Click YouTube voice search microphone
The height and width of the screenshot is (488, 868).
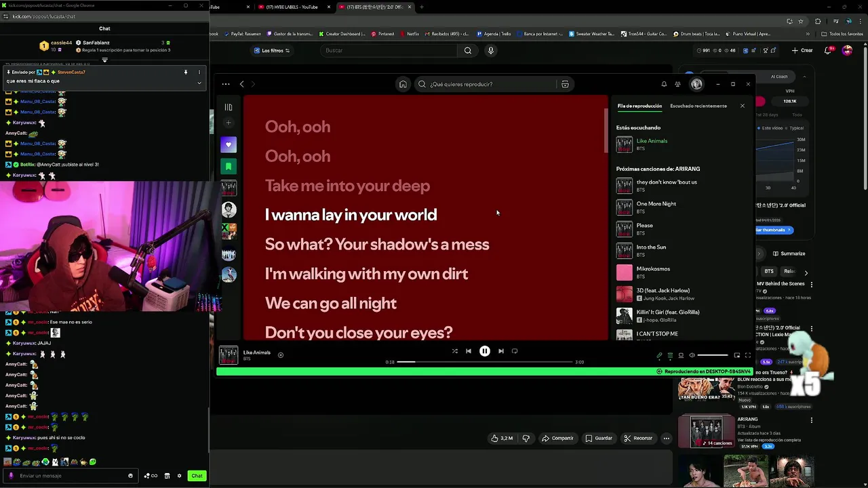point(491,50)
